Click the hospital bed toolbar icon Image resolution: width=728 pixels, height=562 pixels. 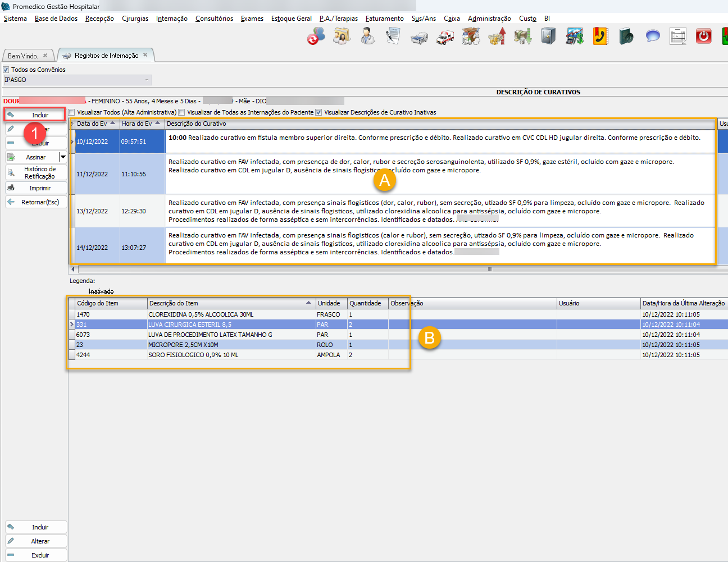[x=419, y=37]
